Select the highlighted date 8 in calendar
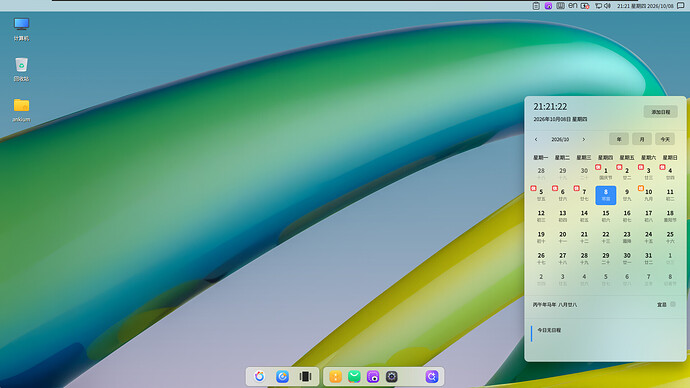This screenshot has width=690, height=388. tap(606, 195)
